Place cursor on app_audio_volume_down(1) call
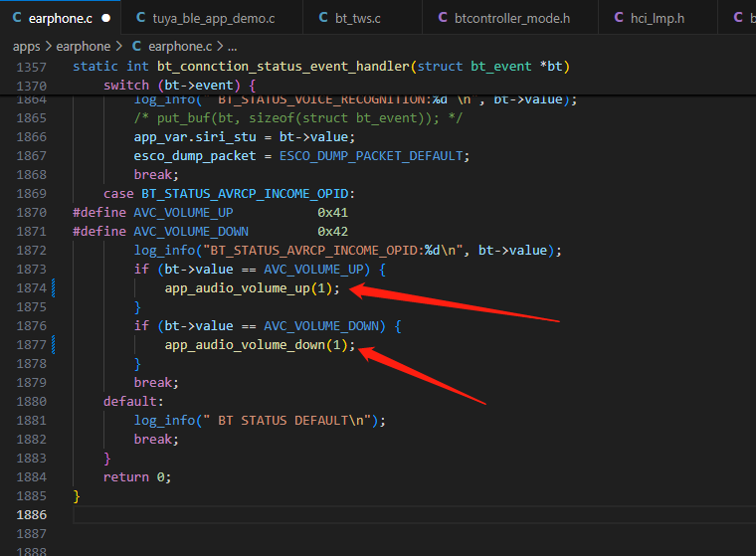 260,345
